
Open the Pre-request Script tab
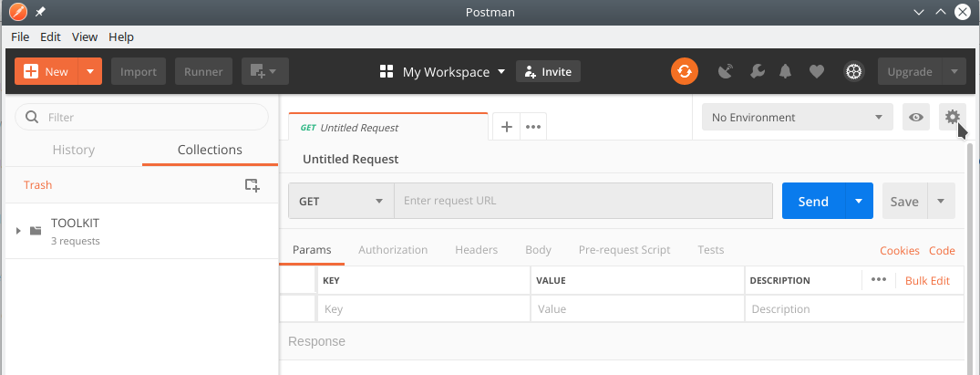pyautogui.click(x=624, y=250)
